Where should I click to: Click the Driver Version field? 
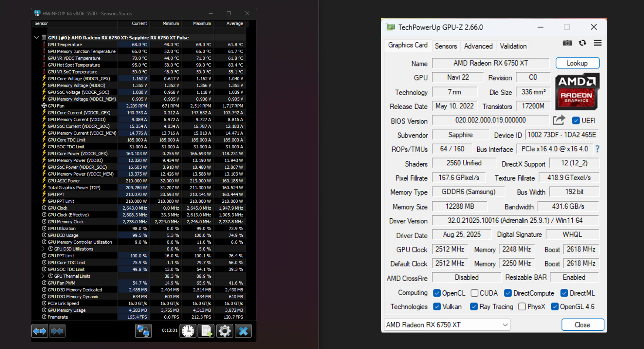pos(515,220)
